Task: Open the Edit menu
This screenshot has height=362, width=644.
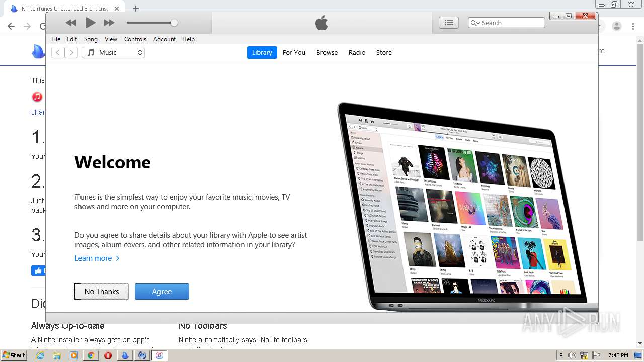Action: pos(72,39)
